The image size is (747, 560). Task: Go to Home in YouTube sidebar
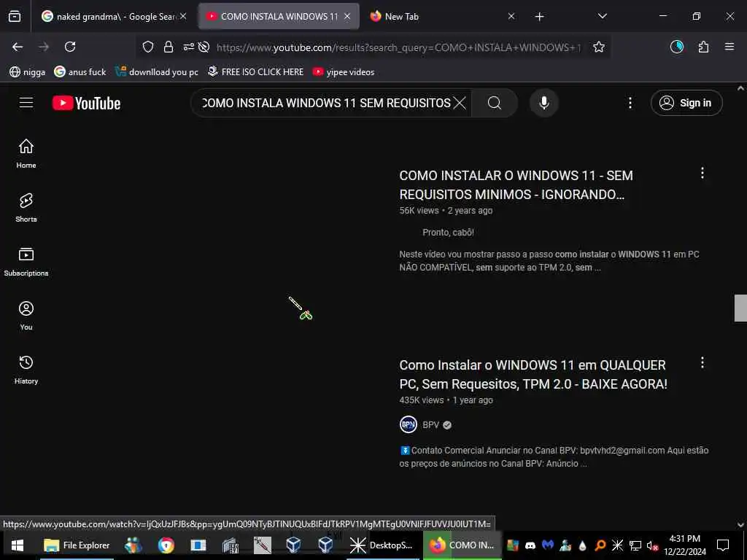[26, 153]
